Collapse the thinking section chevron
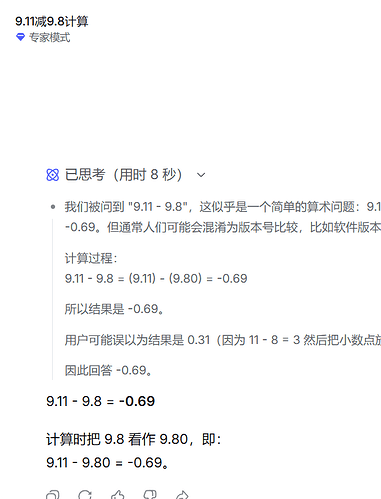The width and height of the screenshot is (381, 499). (201, 175)
